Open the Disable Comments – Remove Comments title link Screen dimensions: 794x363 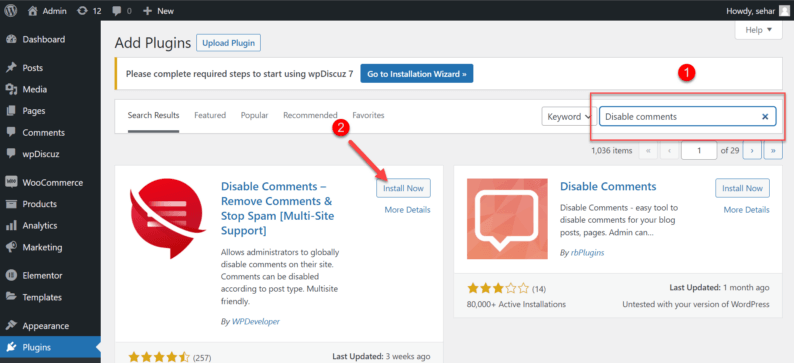click(x=277, y=208)
